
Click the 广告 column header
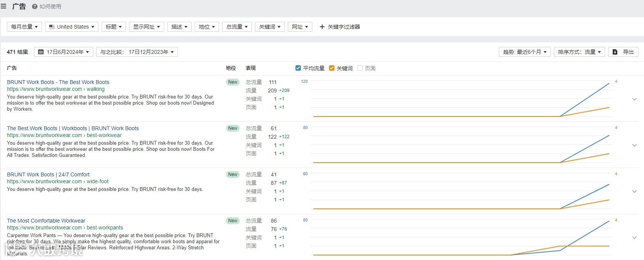12,68
